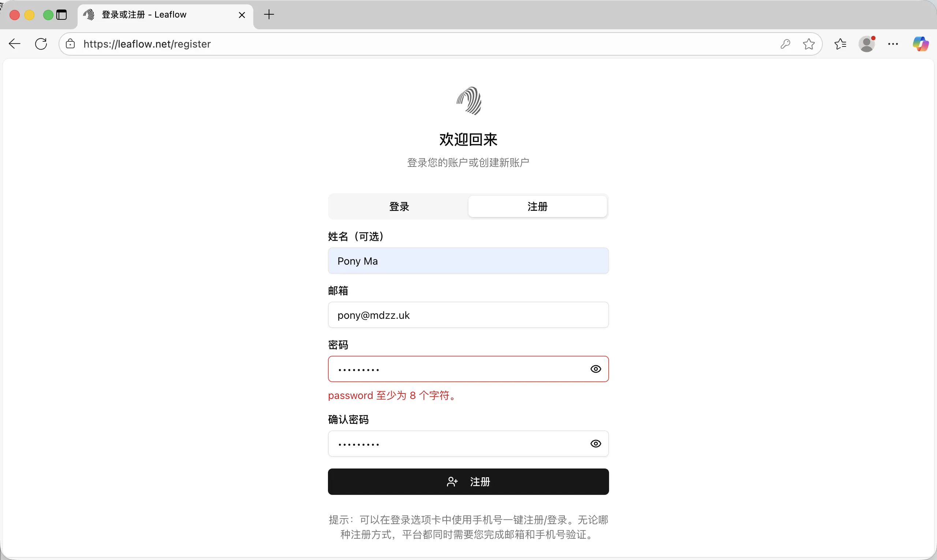Switch to the 登录 tab
This screenshot has height=560, width=937.
(399, 206)
